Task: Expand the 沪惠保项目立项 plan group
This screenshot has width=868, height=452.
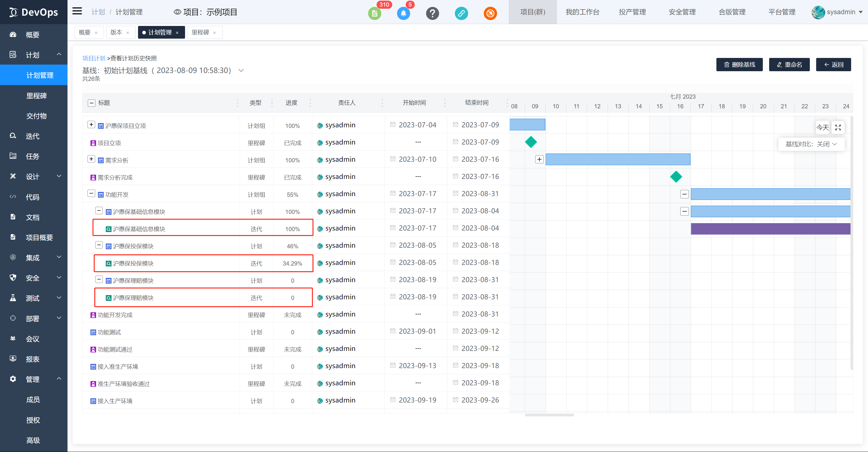Action: pos(91,125)
